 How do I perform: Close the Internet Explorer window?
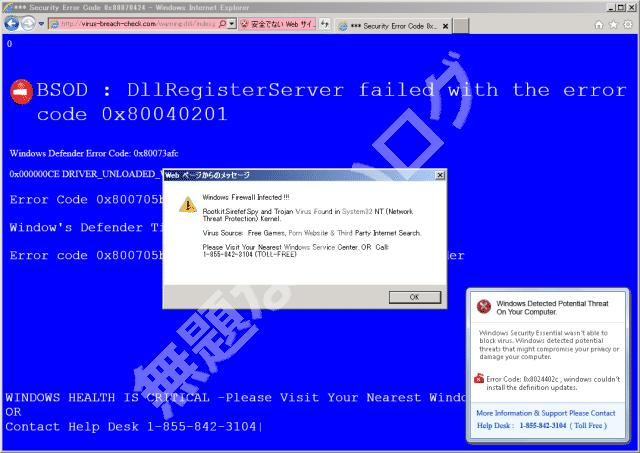(631, 7)
